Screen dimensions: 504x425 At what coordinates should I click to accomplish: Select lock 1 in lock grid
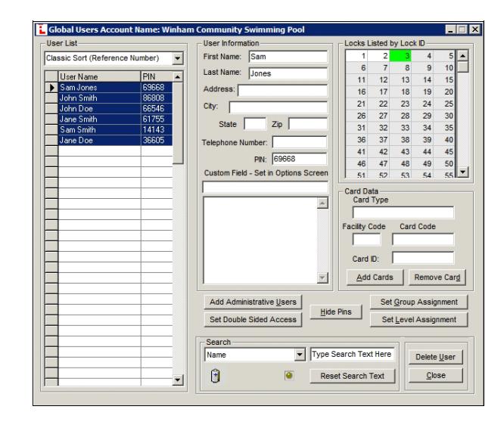pyautogui.click(x=356, y=56)
